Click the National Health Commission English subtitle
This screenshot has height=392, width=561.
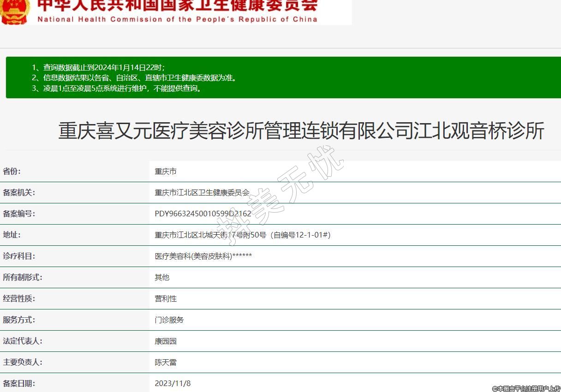177,19
